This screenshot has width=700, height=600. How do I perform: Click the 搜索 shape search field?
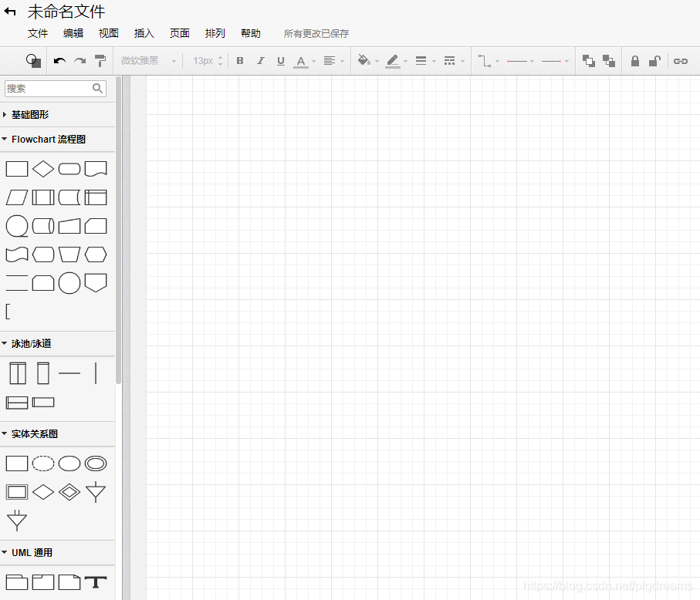click(x=48, y=89)
